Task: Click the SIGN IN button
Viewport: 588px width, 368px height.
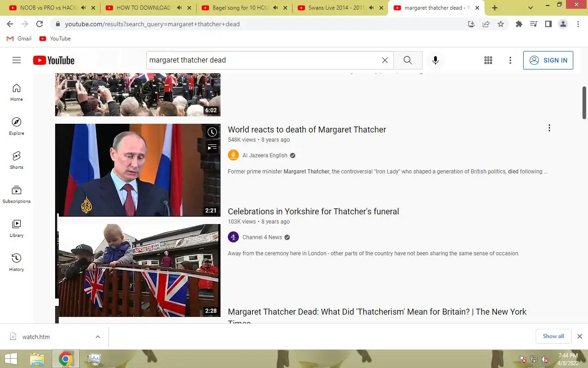Action: click(548, 60)
